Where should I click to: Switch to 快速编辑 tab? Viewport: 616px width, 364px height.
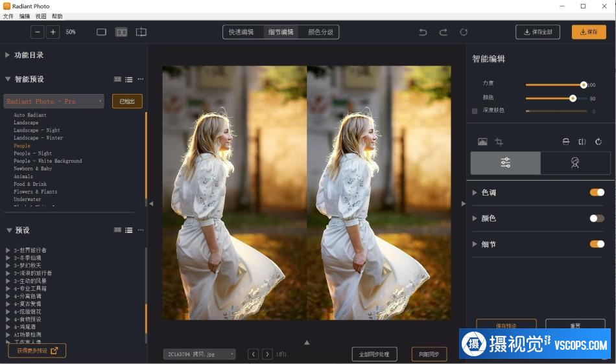(241, 32)
